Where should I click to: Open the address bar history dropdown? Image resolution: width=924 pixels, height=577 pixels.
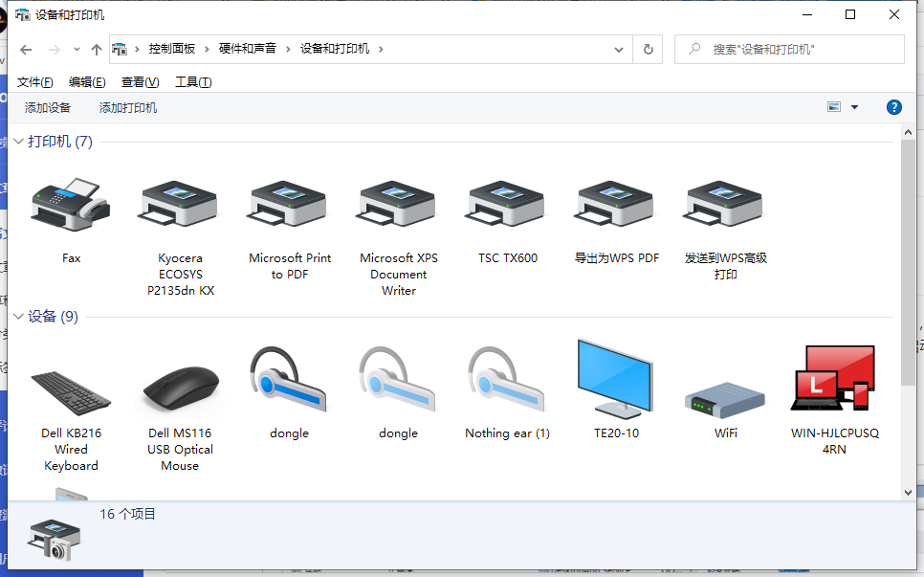(x=619, y=50)
